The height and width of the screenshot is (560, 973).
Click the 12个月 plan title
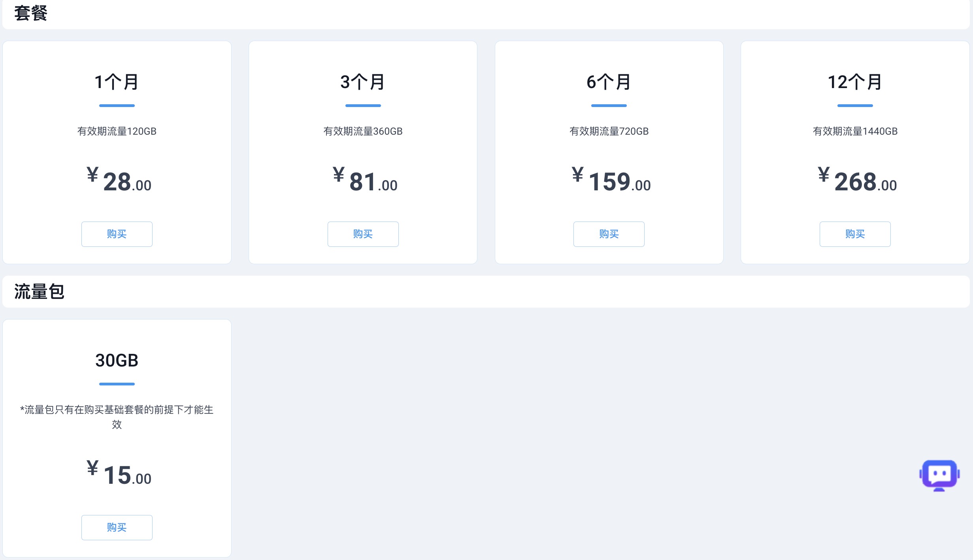[855, 82]
